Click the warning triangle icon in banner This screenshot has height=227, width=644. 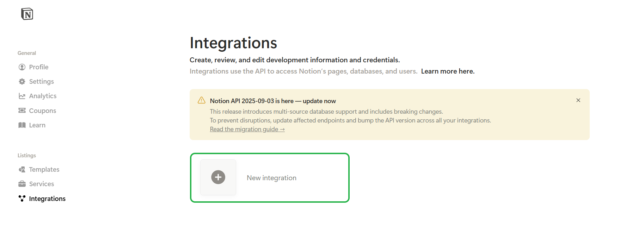pos(202,101)
